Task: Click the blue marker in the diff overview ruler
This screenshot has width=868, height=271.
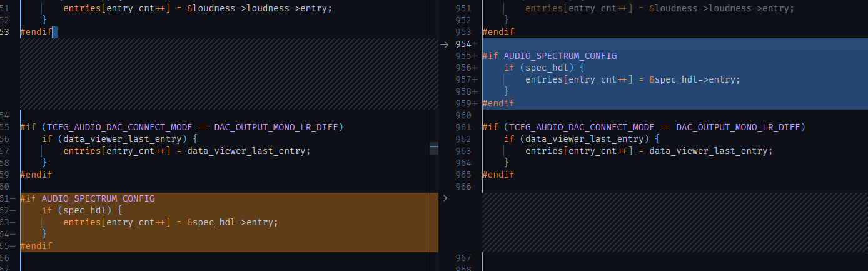Action: point(434,145)
